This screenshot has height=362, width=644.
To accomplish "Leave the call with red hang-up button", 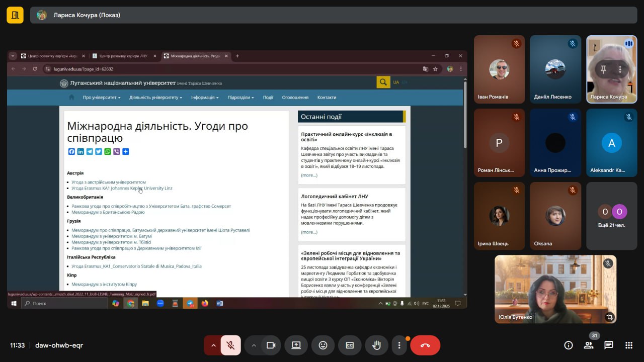I will [425, 345].
